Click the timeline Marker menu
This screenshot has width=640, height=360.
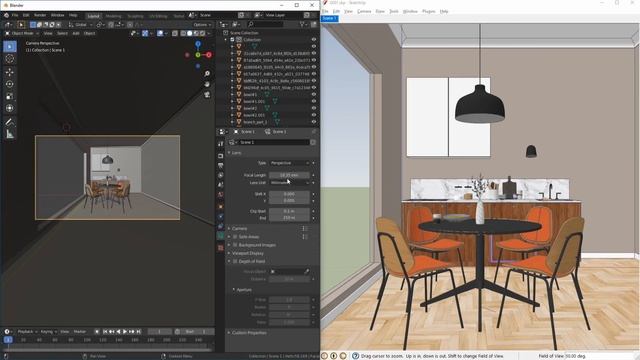[80, 332]
